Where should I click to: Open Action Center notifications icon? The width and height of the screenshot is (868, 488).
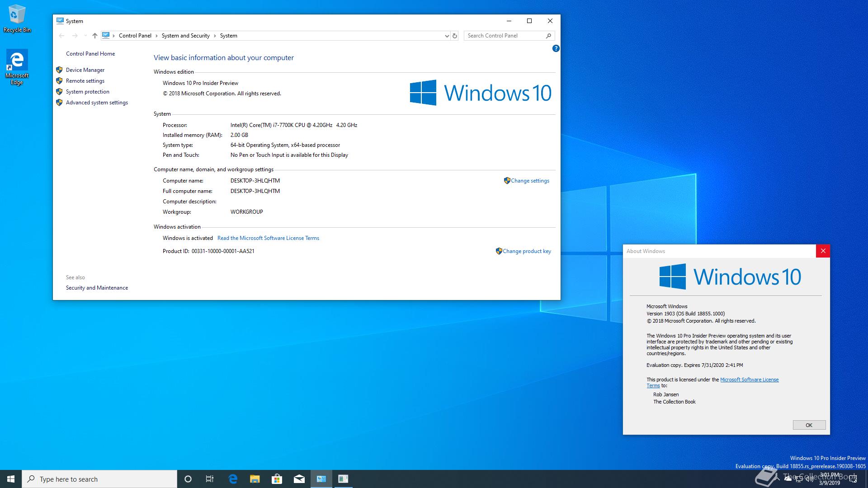coord(854,479)
